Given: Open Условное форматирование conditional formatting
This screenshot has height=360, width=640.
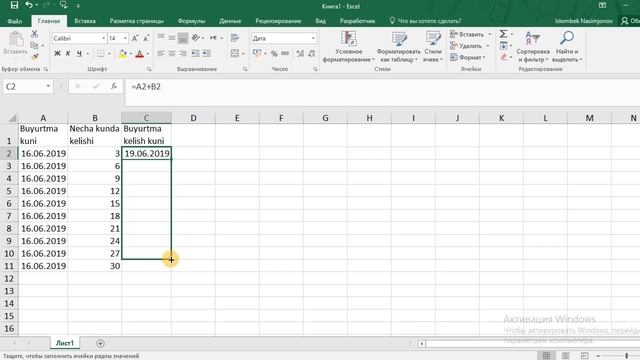Looking at the screenshot, I should click(x=349, y=47).
